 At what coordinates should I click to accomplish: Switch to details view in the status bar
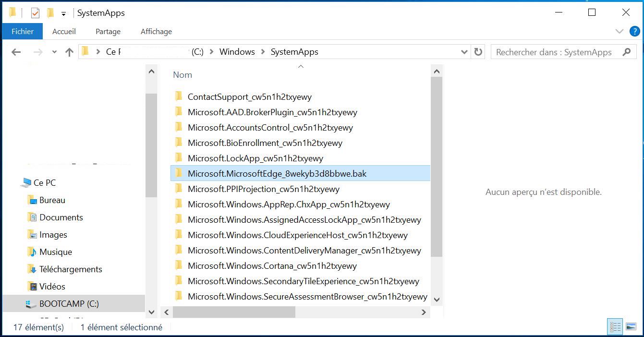click(615, 326)
